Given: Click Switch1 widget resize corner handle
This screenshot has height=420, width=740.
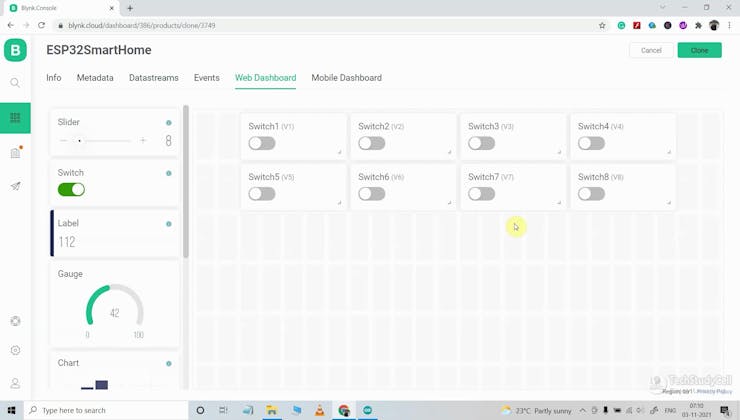Looking at the screenshot, I should point(339,152).
